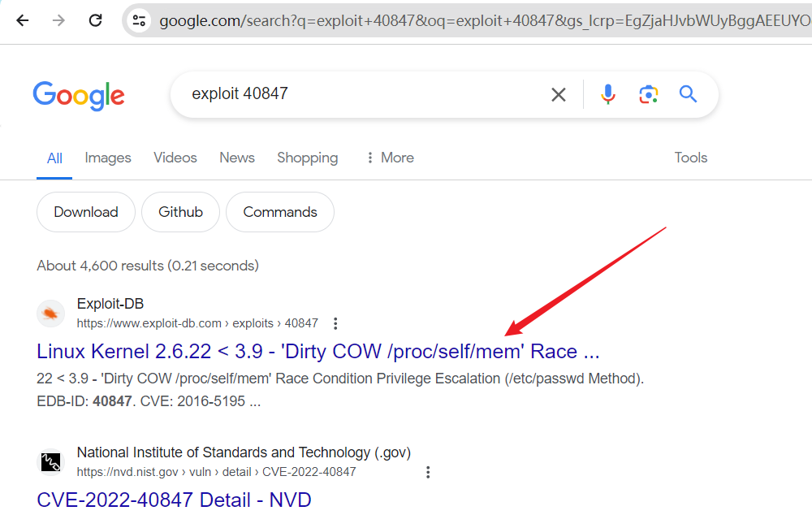Image resolution: width=812 pixels, height=515 pixels.
Task: Open options for NIST result
Action: click(428, 472)
